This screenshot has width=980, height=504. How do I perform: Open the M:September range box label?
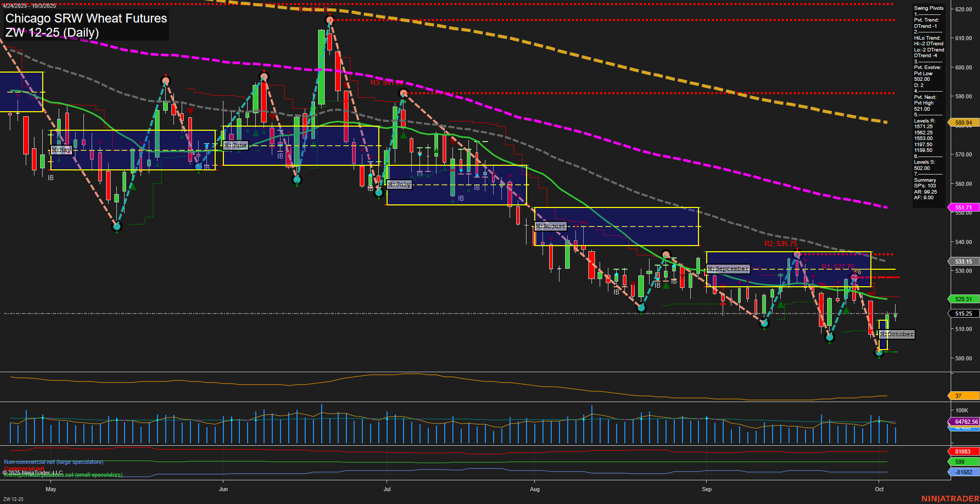tap(729, 268)
